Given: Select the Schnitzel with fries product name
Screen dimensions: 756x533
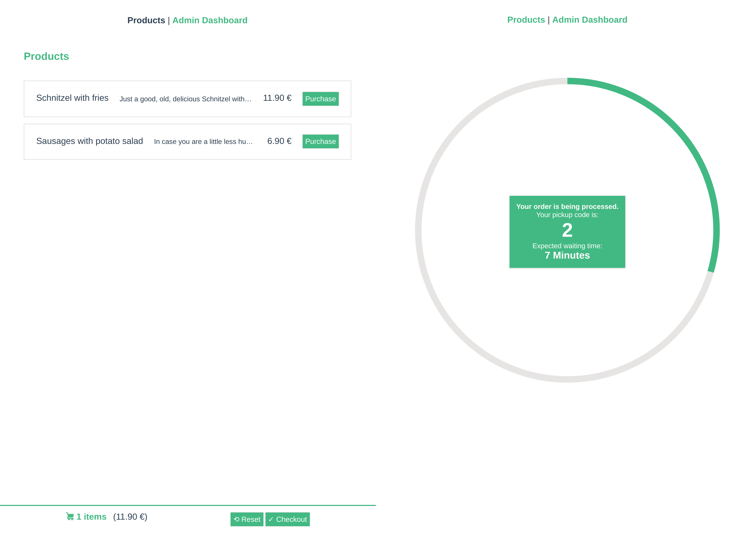Looking at the screenshot, I should pyautogui.click(x=72, y=98).
